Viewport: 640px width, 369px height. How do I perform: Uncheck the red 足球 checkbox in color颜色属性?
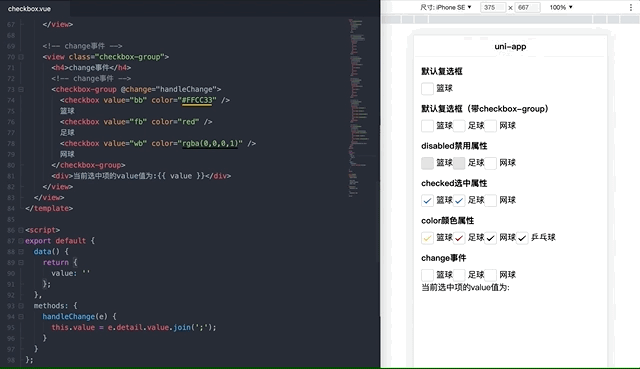point(459,238)
